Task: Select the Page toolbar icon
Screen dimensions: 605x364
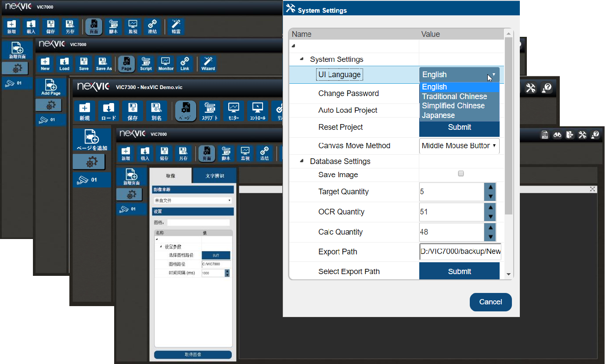Action: pyautogui.click(x=126, y=64)
